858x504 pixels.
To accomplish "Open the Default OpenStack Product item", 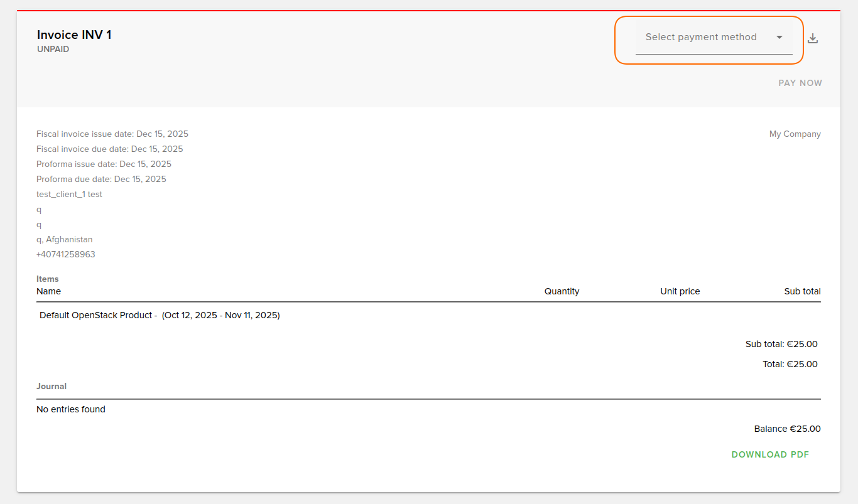I will (x=159, y=315).
